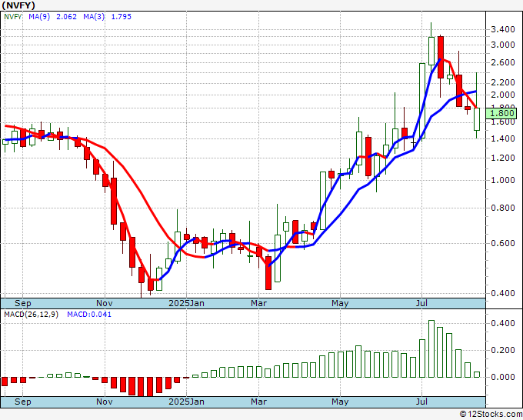Click the tallest green MACD histogram bar

[x=431, y=349]
